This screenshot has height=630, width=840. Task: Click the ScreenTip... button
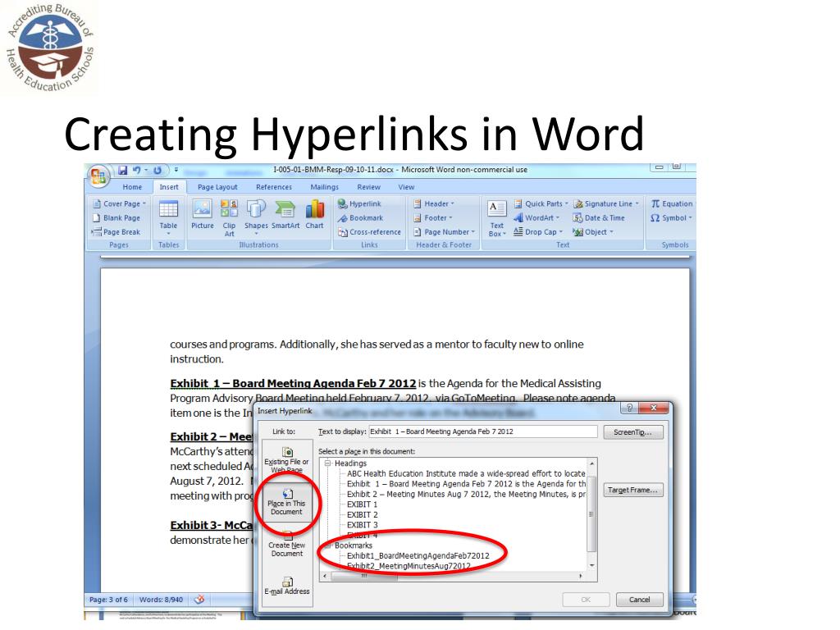coord(633,432)
